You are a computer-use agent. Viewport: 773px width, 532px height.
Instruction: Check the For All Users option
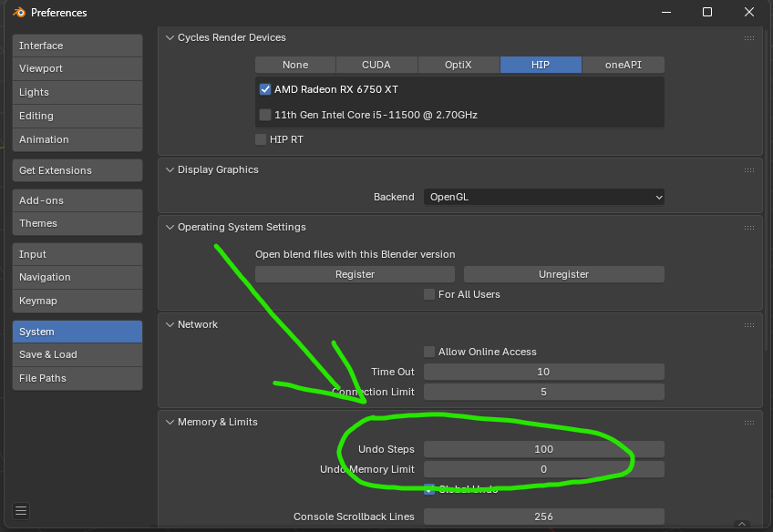[429, 294]
